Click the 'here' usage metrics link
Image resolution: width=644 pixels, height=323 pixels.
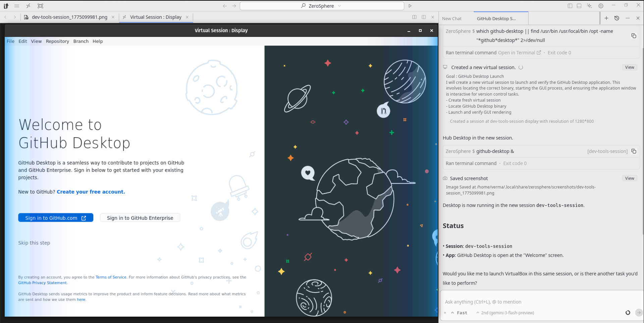click(x=81, y=300)
